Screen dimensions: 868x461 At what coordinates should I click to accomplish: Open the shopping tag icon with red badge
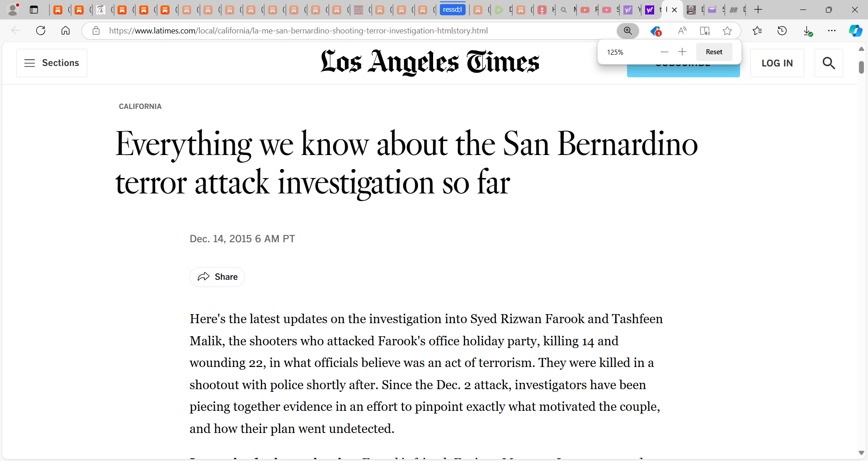(x=656, y=31)
